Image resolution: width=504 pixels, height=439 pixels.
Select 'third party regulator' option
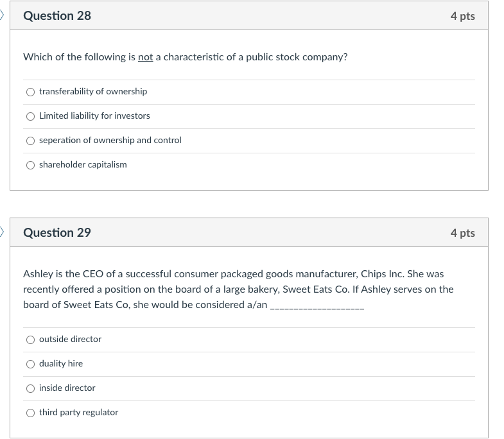30,413
